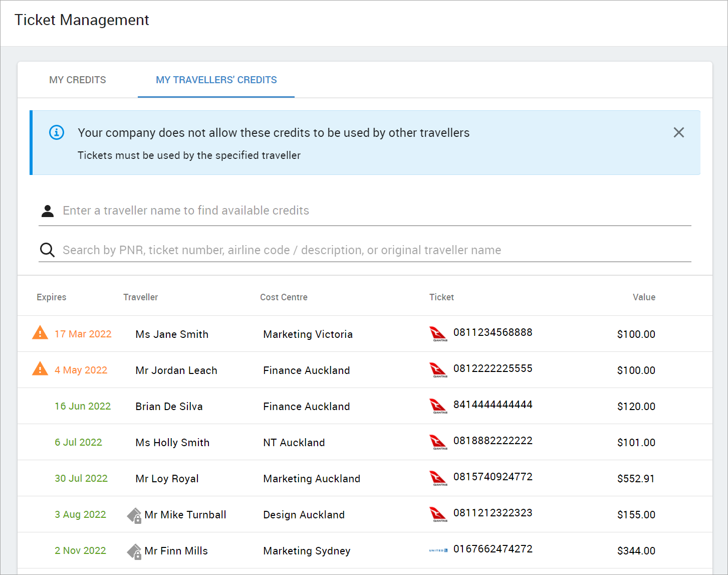Select expiry date 6 Jul 2022
Image resolution: width=728 pixels, height=575 pixels.
(78, 442)
